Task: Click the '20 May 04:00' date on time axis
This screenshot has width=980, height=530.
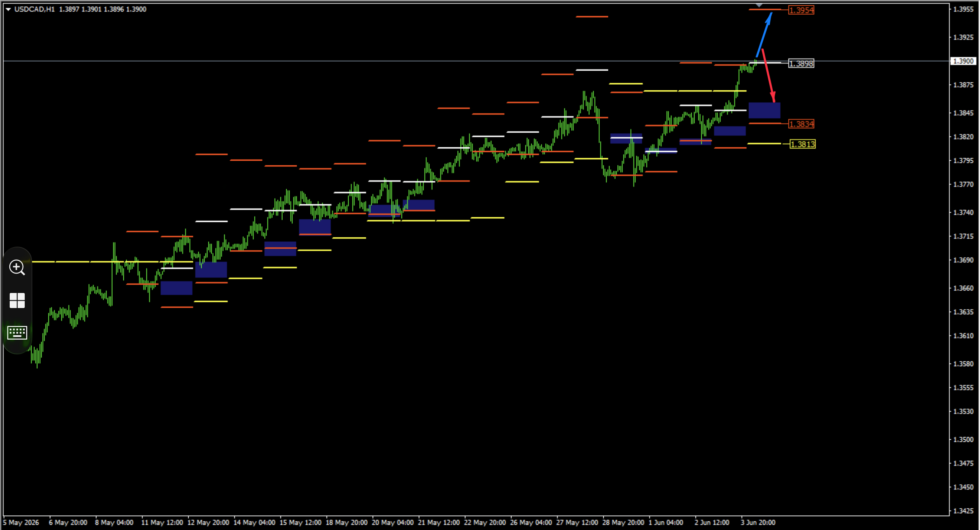Action: [x=392, y=522]
